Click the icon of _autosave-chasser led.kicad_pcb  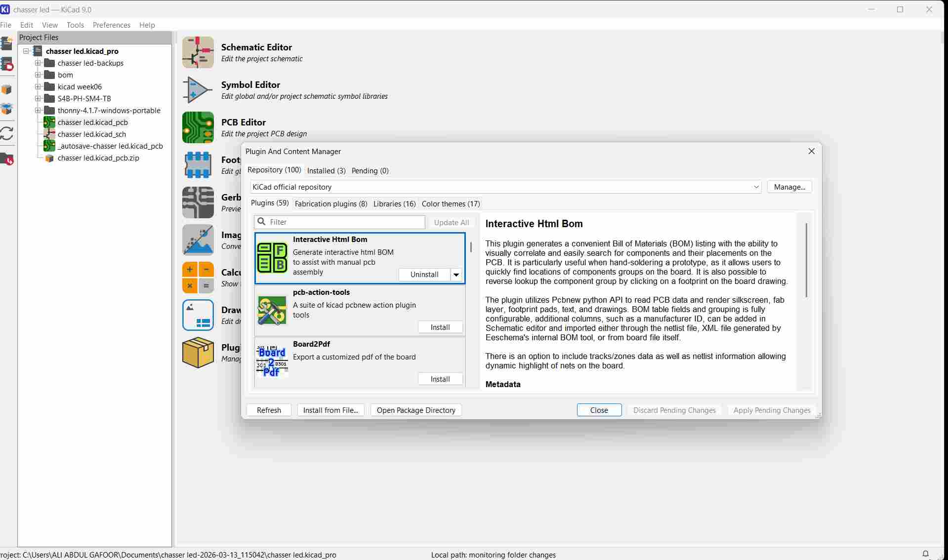pyautogui.click(x=49, y=146)
